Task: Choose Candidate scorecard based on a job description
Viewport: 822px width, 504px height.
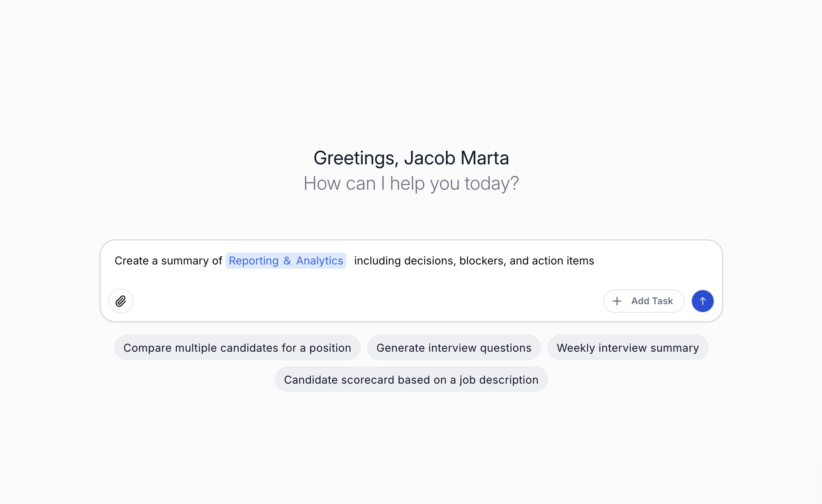Action: click(411, 380)
